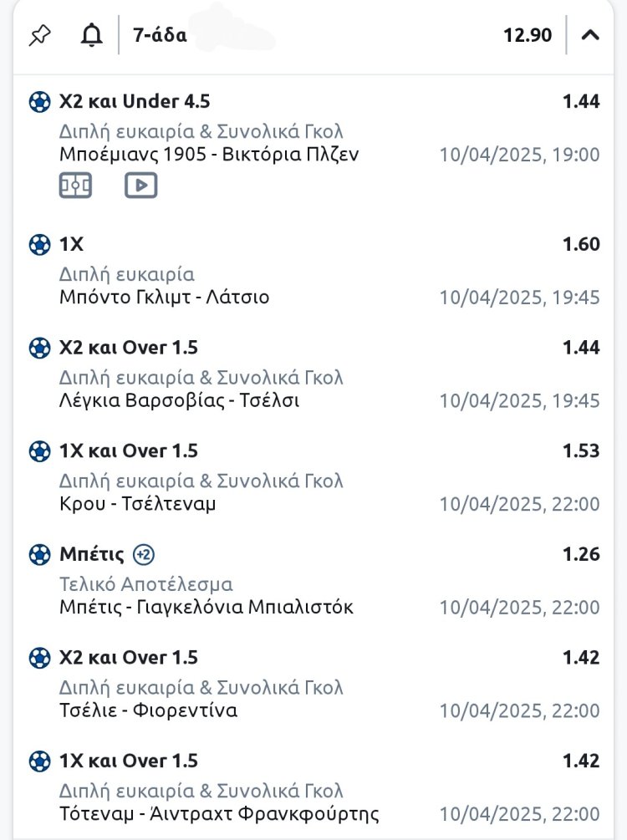The image size is (627, 840).
Task: Open Λέγκια Βαρσοβίας - Τσέλσι match
Action: (x=180, y=400)
